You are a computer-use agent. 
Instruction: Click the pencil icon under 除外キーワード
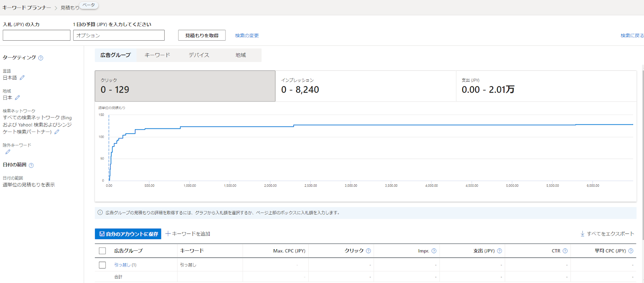pos(8,152)
